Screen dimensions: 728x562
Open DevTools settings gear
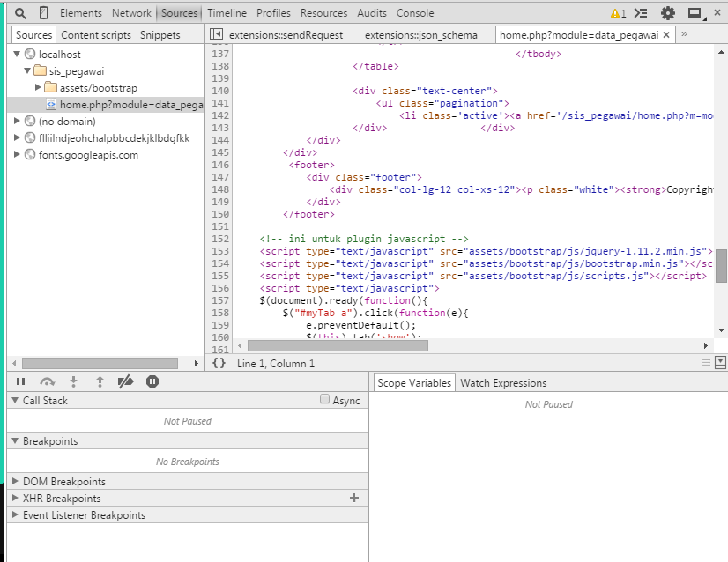[668, 13]
